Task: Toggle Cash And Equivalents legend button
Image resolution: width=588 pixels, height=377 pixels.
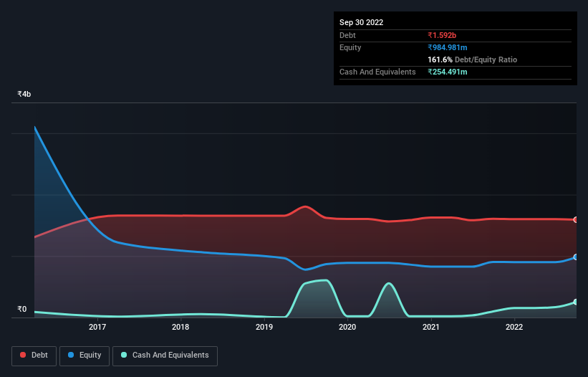Action: (165, 355)
